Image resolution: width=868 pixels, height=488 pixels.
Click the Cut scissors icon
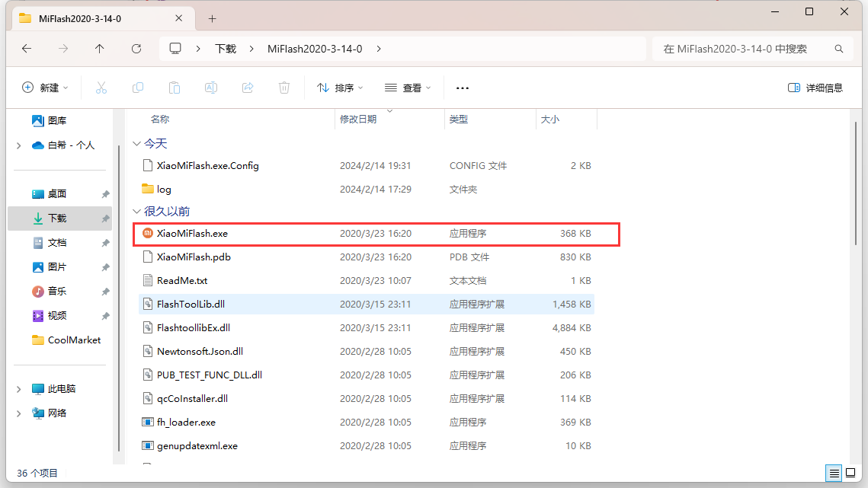(x=101, y=88)
